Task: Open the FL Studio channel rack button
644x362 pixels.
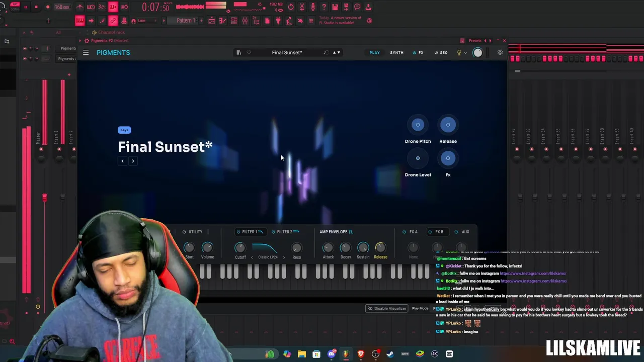Action: (233, 21)
